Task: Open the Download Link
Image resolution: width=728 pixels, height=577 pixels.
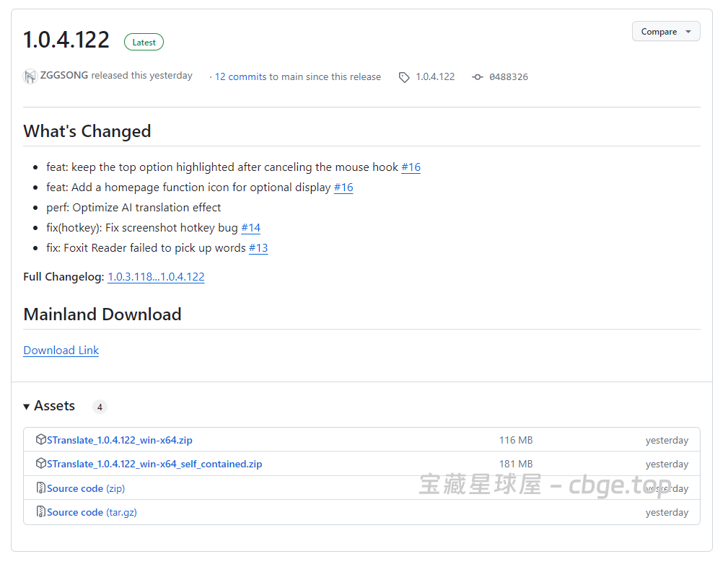Action: [x=61, y=350]
